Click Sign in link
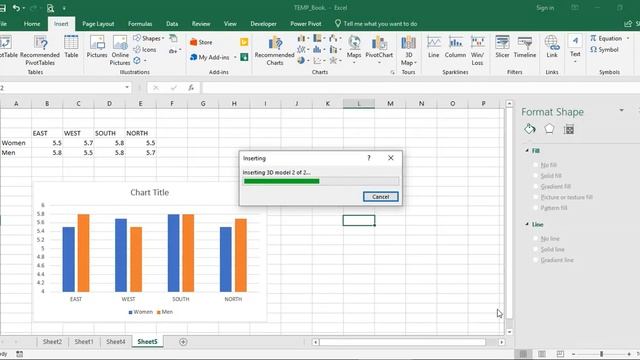This screenshot has width=640, height=360. pyautogui.click(x=545, y=8)
